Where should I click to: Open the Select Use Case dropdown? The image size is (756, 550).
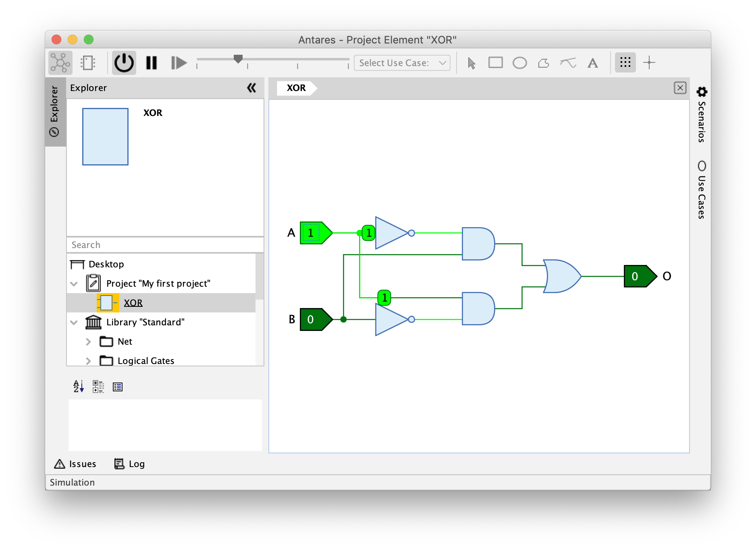pos(402,63)
